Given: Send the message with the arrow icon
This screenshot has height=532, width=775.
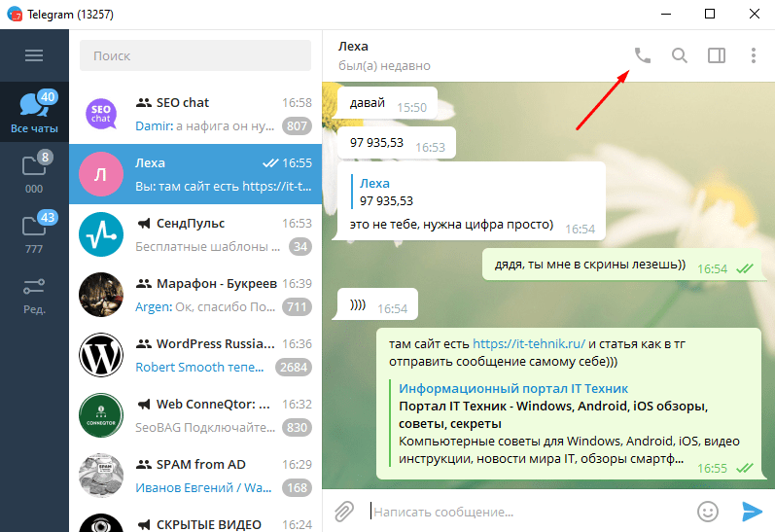Looking at the screenshot, I should point(752,512).
